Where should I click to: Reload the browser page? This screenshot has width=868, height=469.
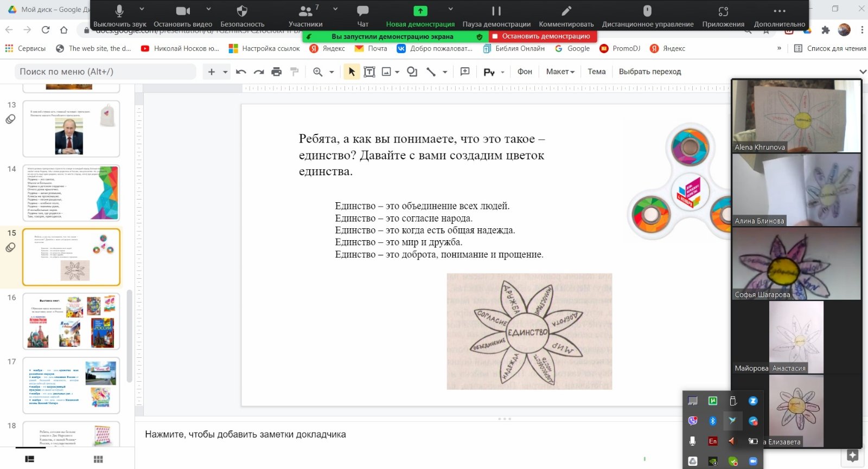[46, 30]
